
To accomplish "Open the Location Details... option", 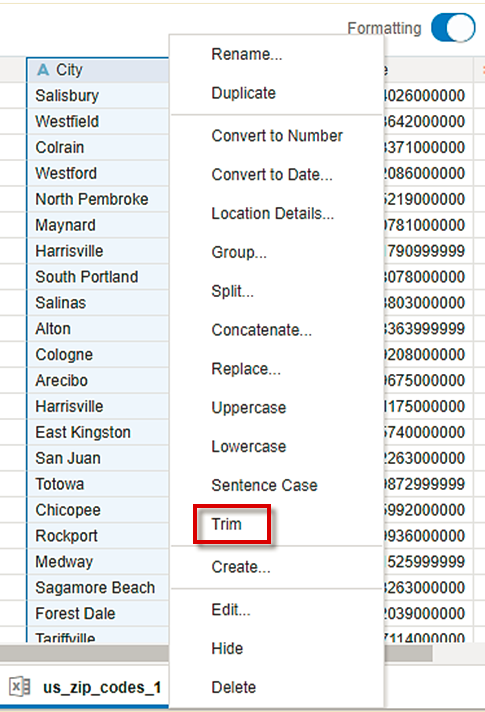I will click(272, 213).
